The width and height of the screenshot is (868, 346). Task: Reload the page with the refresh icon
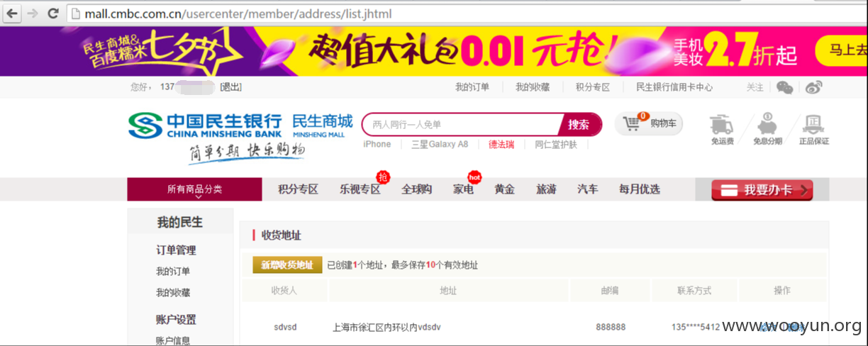point(53,13)
